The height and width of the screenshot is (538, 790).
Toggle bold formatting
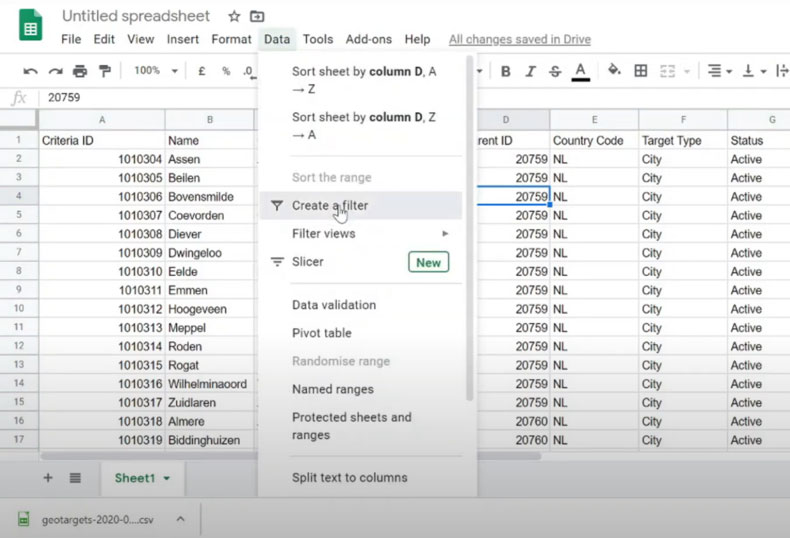pos(506,71)
